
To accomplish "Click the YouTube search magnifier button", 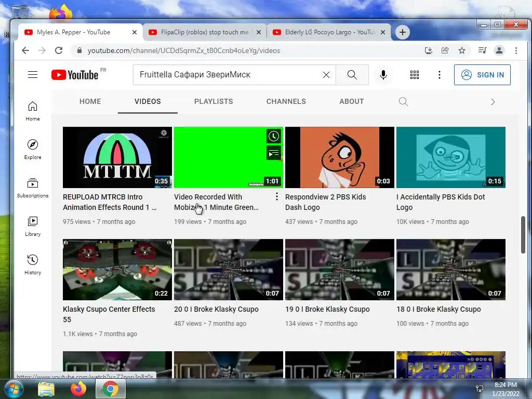I will [x=352, y=75].
